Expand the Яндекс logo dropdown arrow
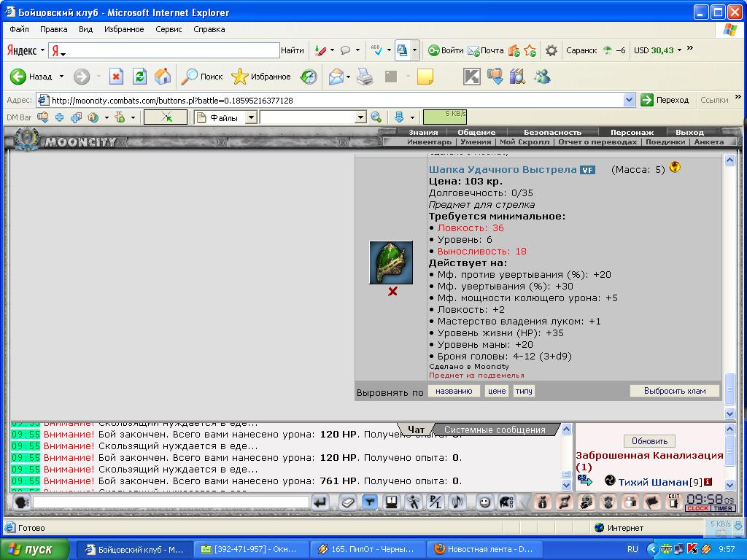Viewport: 747px width, 560px height. [42, 50]
